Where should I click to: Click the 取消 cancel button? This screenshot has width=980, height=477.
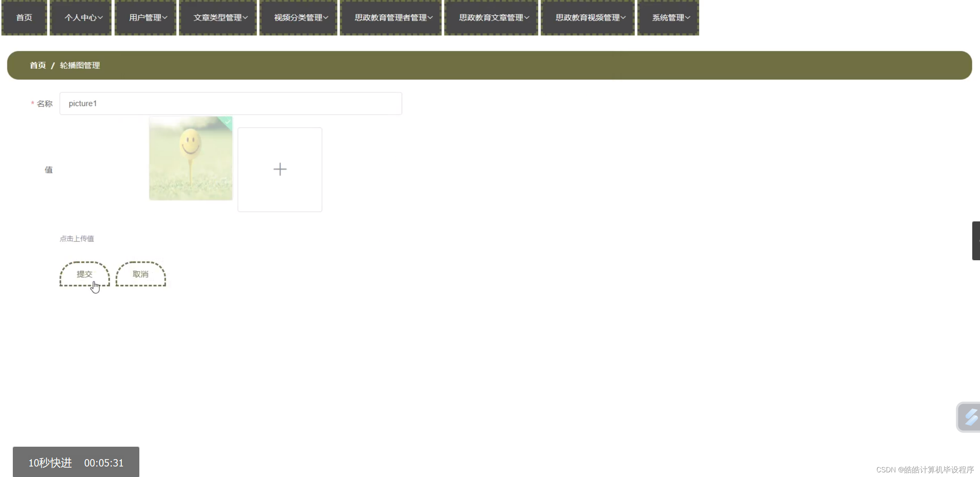point(140,274)
